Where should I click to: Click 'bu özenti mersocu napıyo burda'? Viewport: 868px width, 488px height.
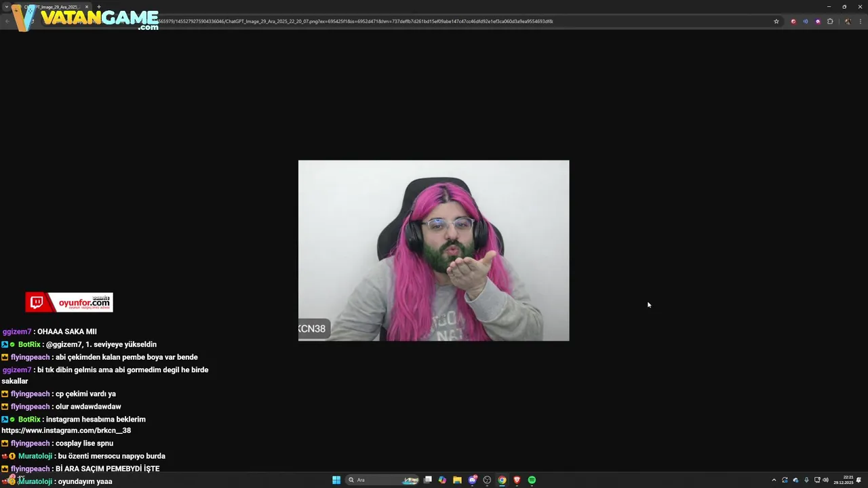coord(112,456)
